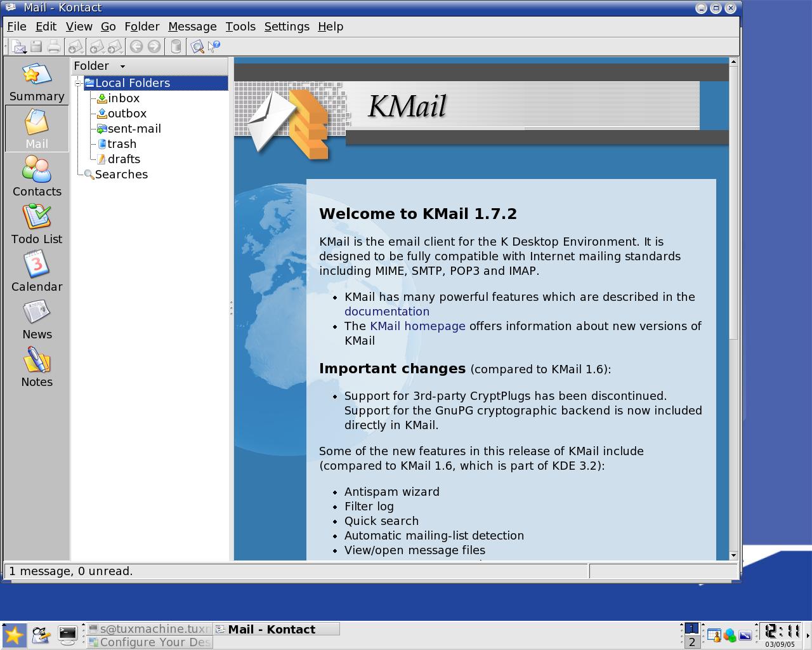Switch to the Mail component
Screen dimensions: 812x650
coord(37,129)
